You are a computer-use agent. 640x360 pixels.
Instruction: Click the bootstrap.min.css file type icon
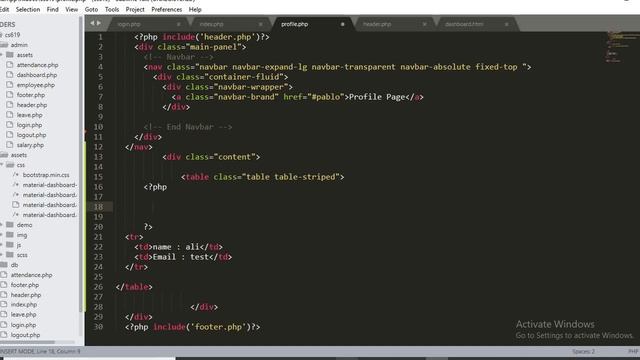pos(16,175)
